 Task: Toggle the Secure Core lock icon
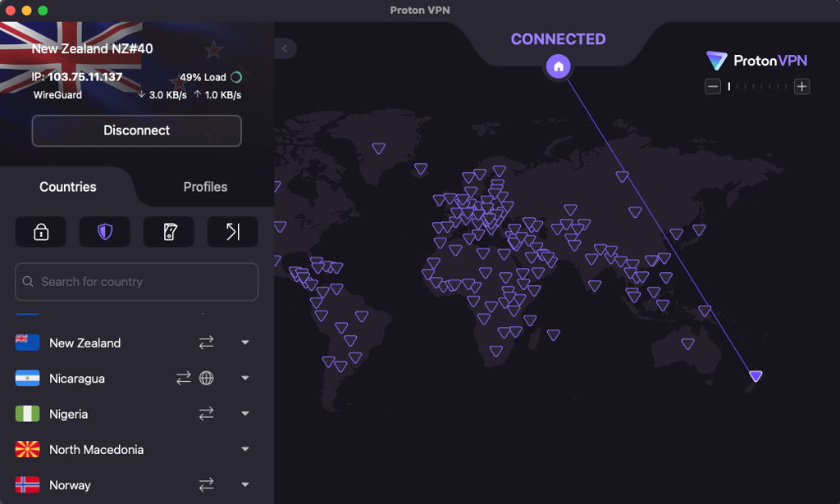41,232
